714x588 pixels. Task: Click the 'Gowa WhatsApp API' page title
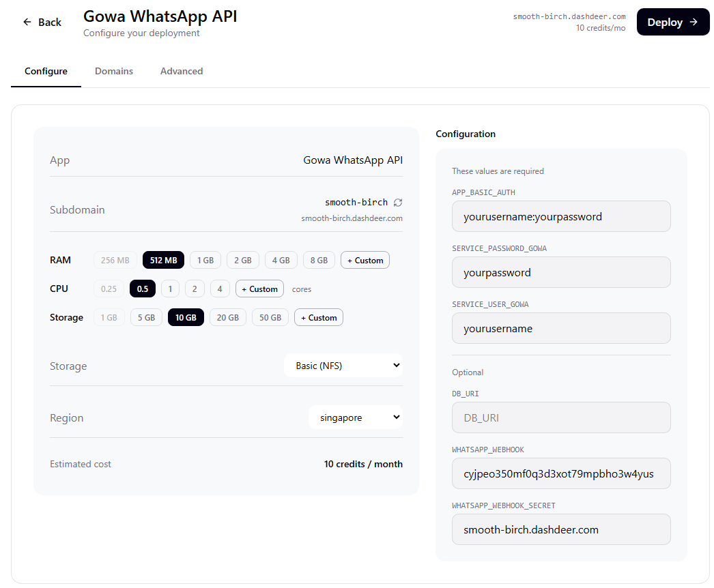tap(160, 16)
